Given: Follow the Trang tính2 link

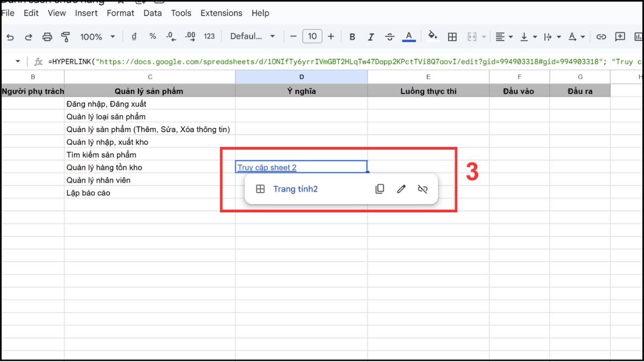Looking at the screenshot, I should pyautogui.click(x=296, y=189).
